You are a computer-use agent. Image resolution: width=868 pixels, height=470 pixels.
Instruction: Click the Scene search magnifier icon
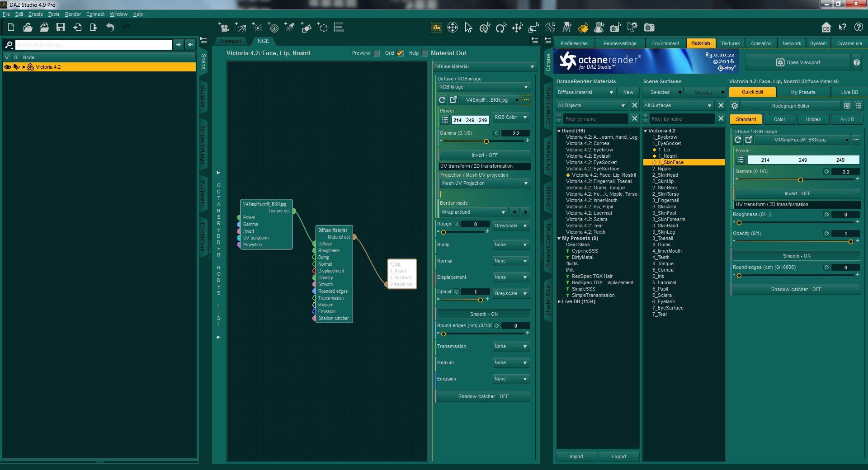(x=9, y=45)
